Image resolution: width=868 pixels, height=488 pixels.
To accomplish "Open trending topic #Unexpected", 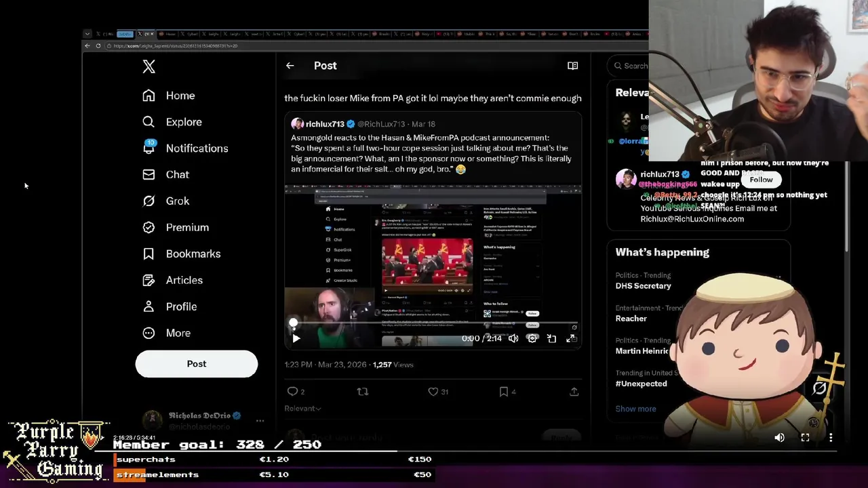I will [x=641, y=384].
